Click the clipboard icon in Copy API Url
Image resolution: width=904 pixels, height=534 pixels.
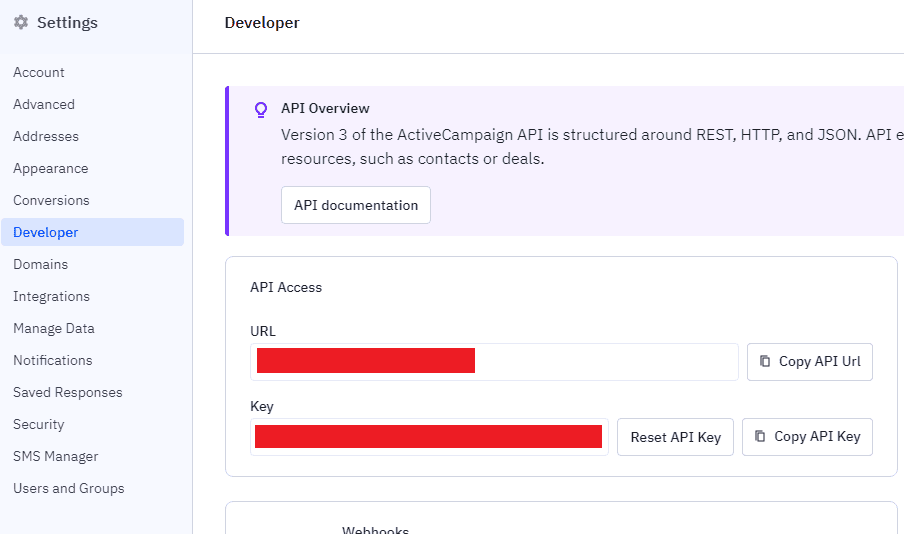pyautogui.click(x=765, y=361)
